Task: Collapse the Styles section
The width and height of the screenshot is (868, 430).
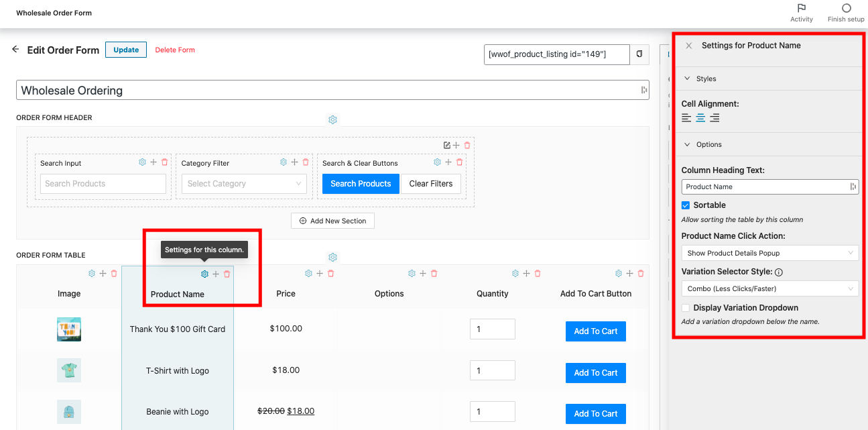Action: pos(687,78)
